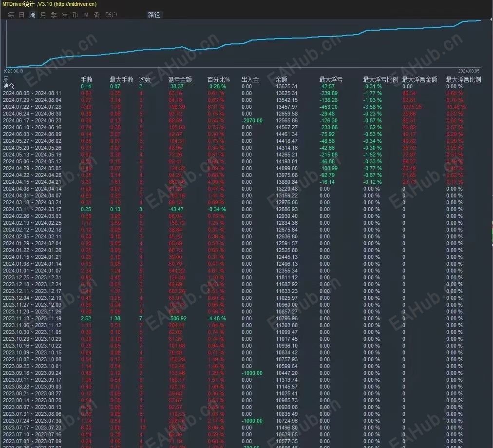Click the -506.92 loss amount

(177, 318)
